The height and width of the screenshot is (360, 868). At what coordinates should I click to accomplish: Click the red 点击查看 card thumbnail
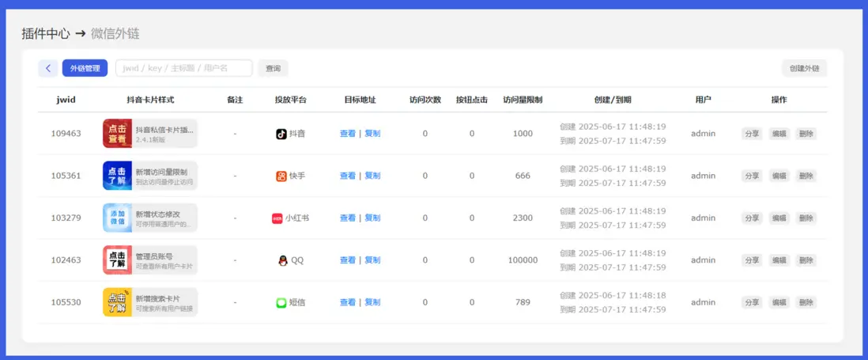[x=117, y=134]
